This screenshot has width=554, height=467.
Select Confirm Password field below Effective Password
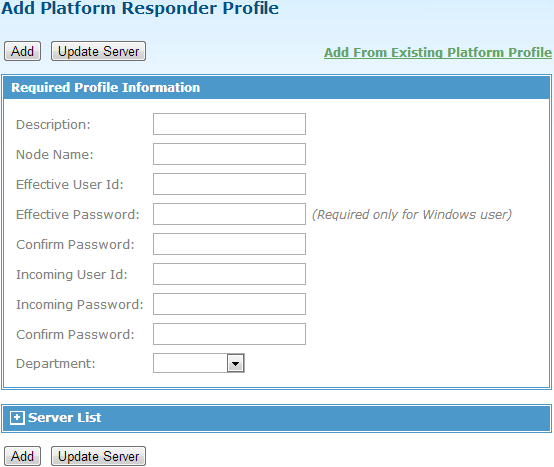[229, 244]
